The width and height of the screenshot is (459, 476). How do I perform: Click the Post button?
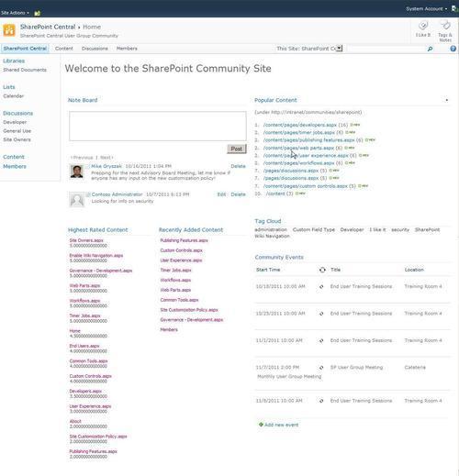237,149
